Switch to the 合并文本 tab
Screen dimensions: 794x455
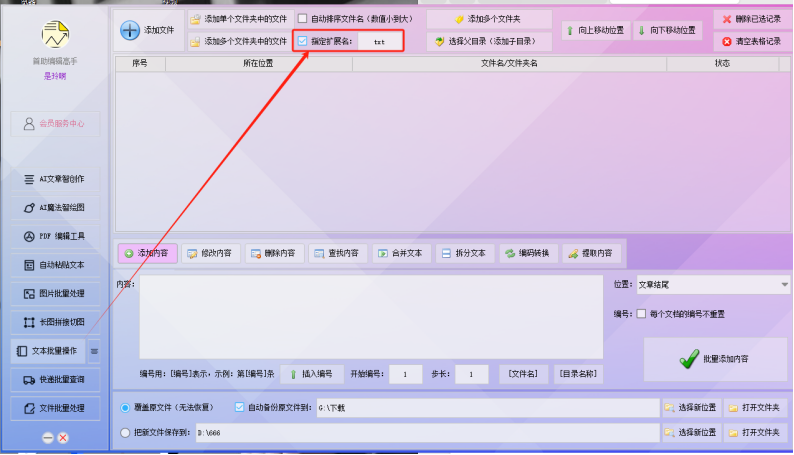(x=402, y=253)
